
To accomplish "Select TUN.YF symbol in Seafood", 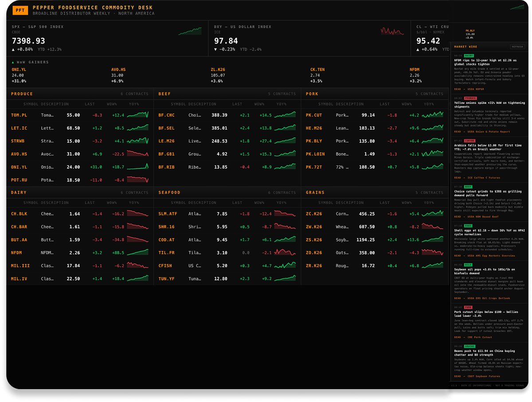I will tap(167, 279).
